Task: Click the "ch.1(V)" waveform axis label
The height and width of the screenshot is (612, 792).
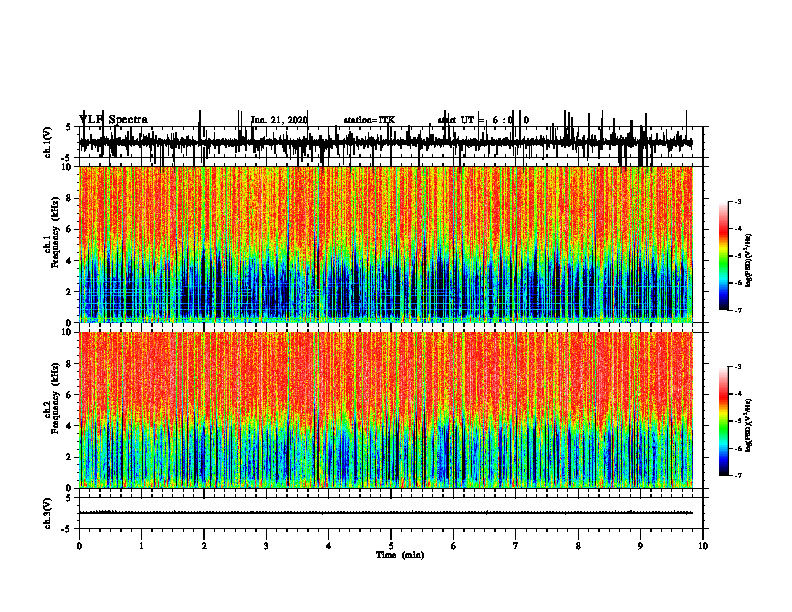Action: (48, 142)
